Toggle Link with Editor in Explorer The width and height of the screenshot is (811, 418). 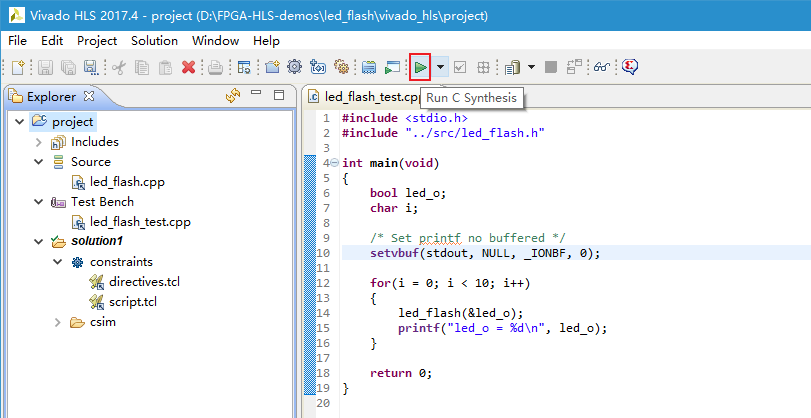tap(233, 96)
